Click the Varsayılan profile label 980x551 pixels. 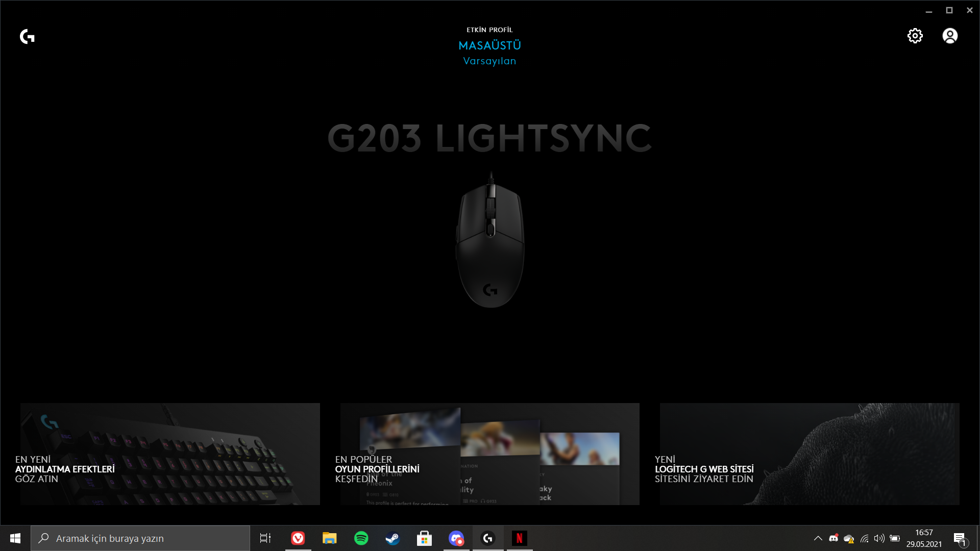(489, 61)
